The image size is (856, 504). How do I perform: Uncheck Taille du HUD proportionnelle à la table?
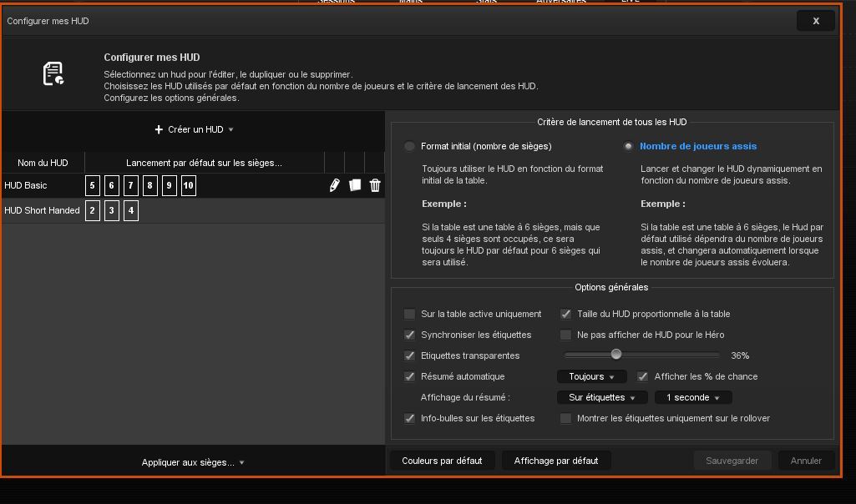[x=565, y=315]
